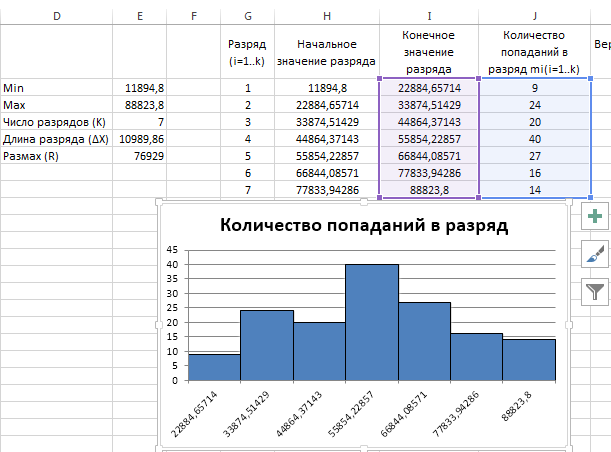
Task: Click the 'Min' label cell
Action: [x=57, y=88]
